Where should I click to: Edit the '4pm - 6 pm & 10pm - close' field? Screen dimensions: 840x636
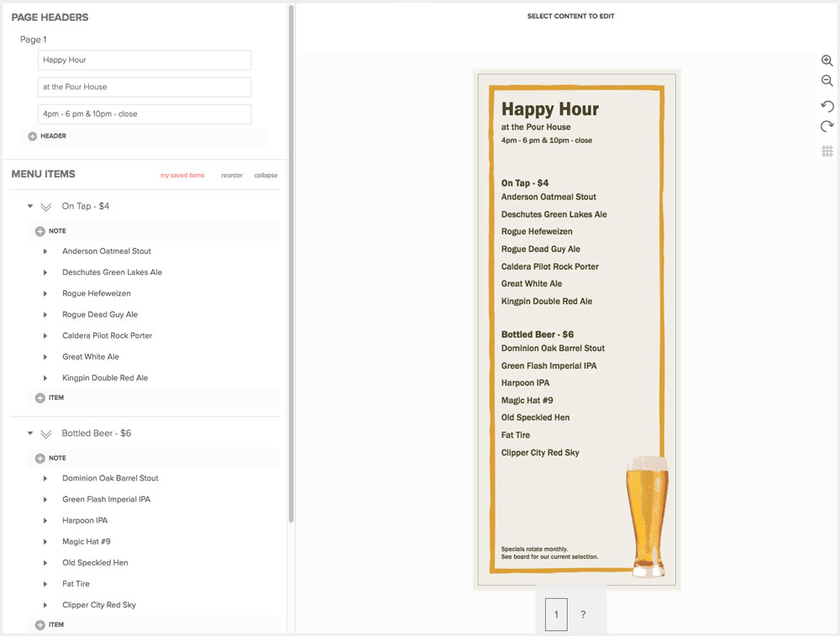[x=144, y=114]
